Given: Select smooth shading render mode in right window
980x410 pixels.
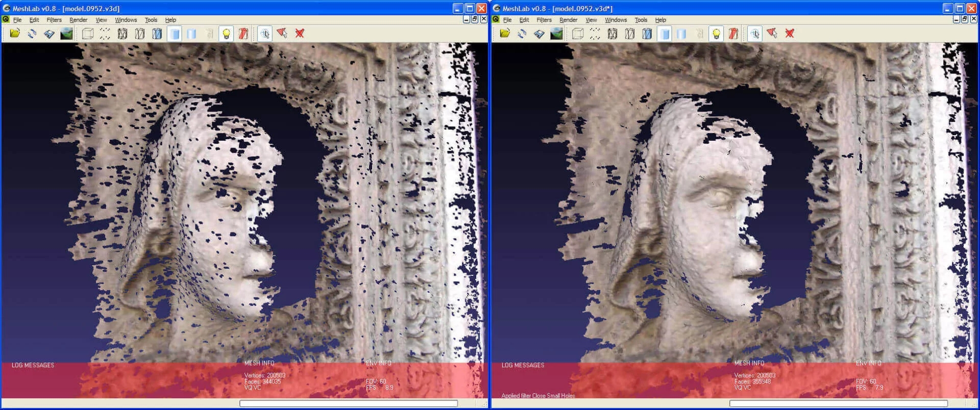Looking at the screenshot, I should click(681, 34).
